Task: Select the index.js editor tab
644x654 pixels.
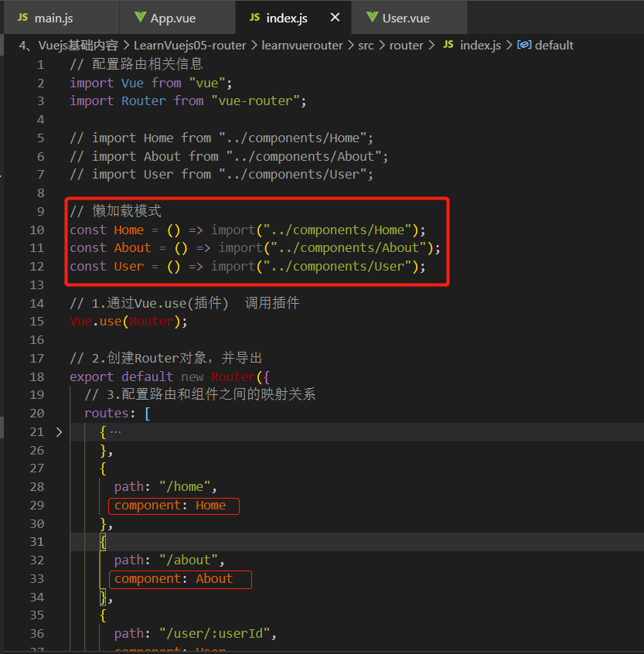Action: (294, 18)
